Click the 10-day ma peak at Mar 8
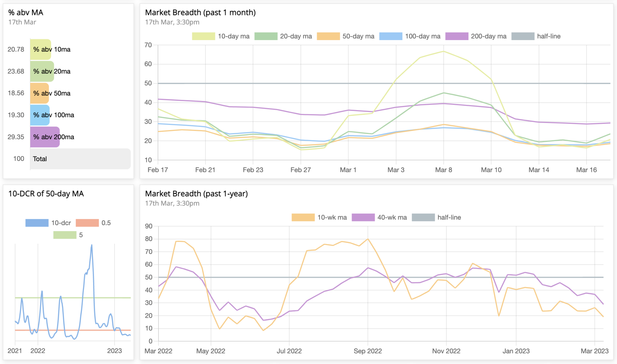617x364 pixels. pos(443,51)
